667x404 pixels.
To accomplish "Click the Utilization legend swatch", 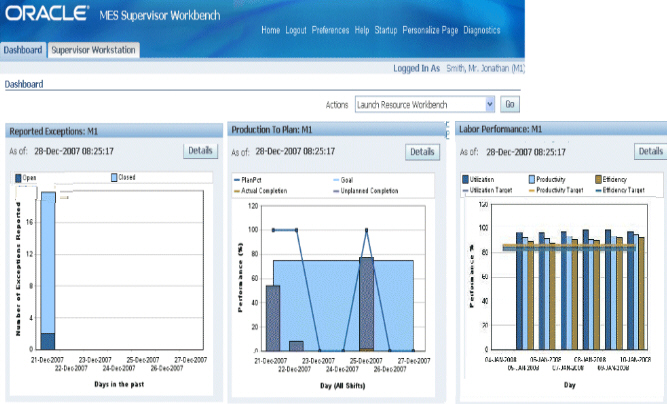I will point(466,179).
